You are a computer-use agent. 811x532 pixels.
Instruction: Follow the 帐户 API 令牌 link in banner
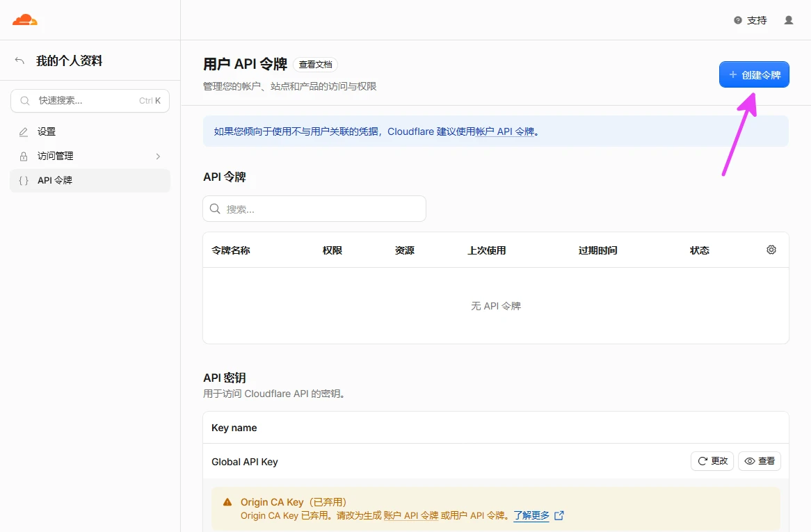point(504,131)
